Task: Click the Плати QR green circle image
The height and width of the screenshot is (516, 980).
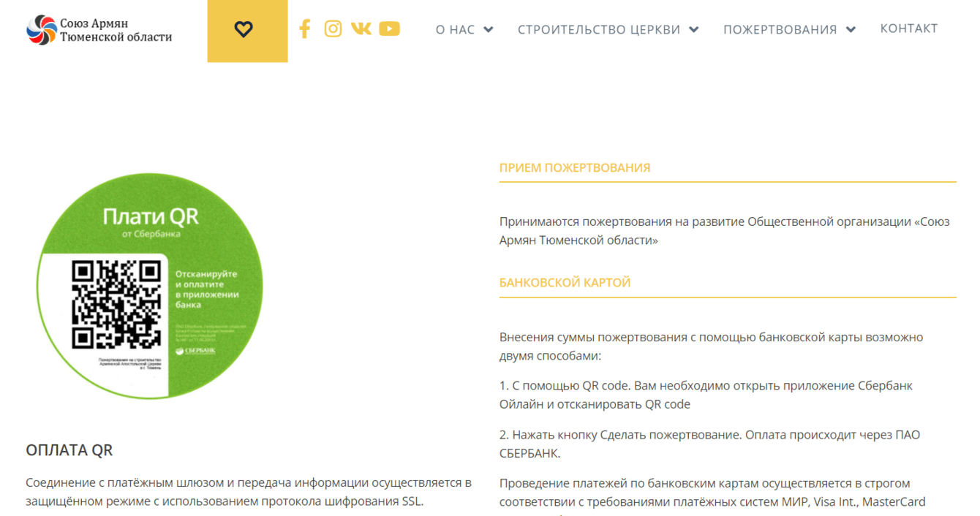Action: pos(150,286)
